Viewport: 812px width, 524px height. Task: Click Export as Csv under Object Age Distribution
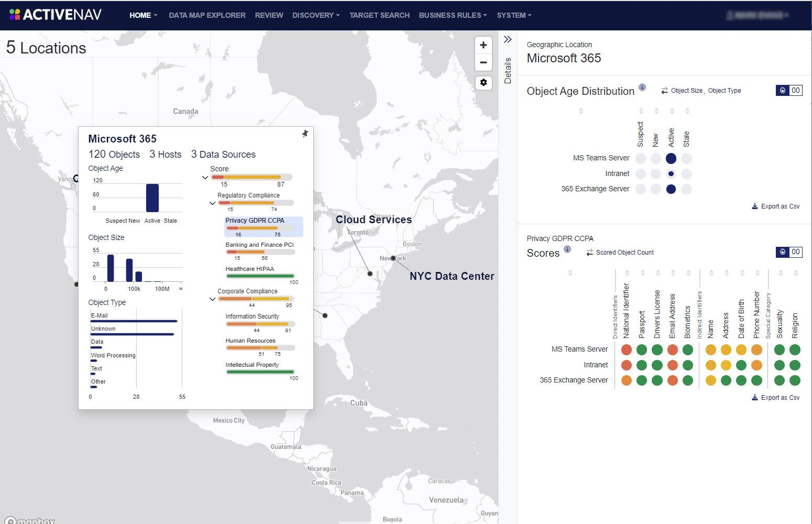pyautogui.click(x=776, y=206)
